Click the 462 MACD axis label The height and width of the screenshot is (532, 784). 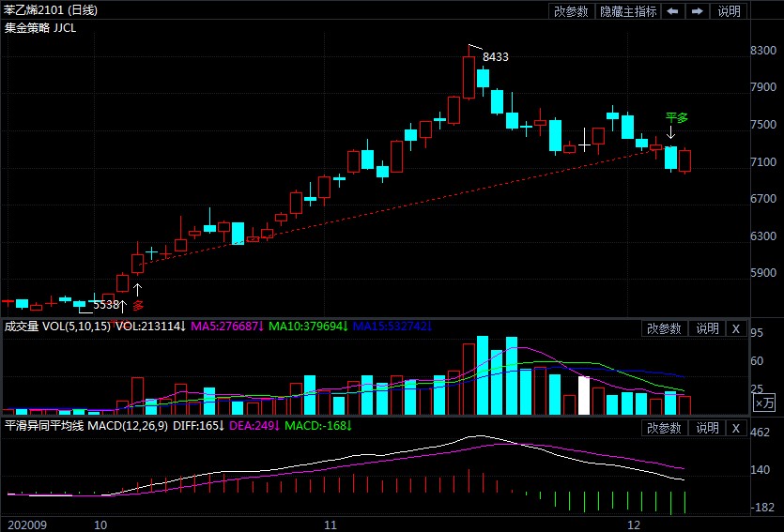pos(761,433)
